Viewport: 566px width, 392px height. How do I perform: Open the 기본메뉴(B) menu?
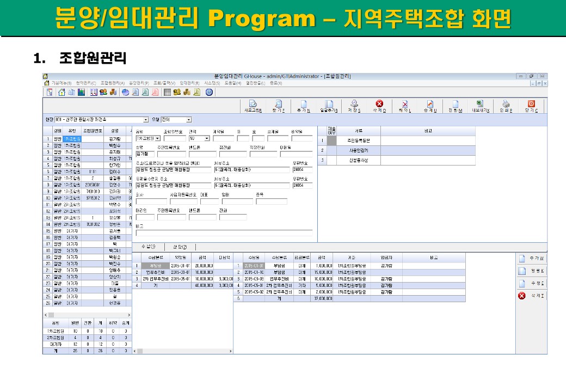[61, 83]
